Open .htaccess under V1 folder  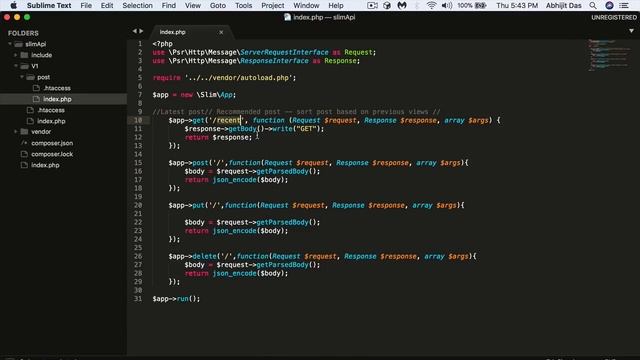(51, 110)
